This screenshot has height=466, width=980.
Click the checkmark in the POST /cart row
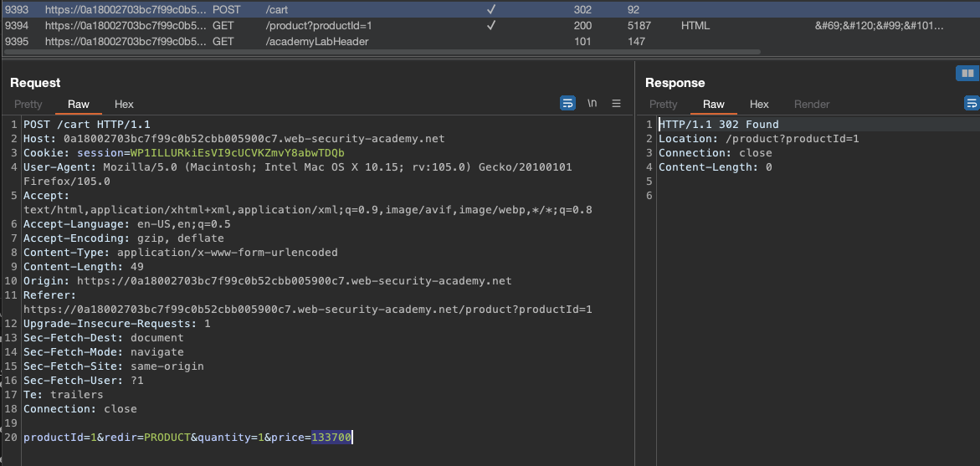[x=491, y=10]
